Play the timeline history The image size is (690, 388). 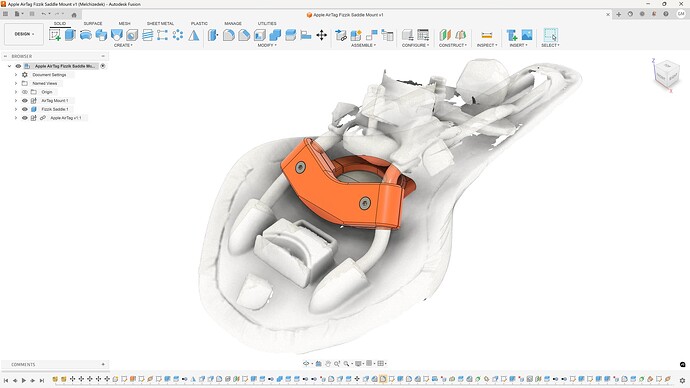pos(24,381)
